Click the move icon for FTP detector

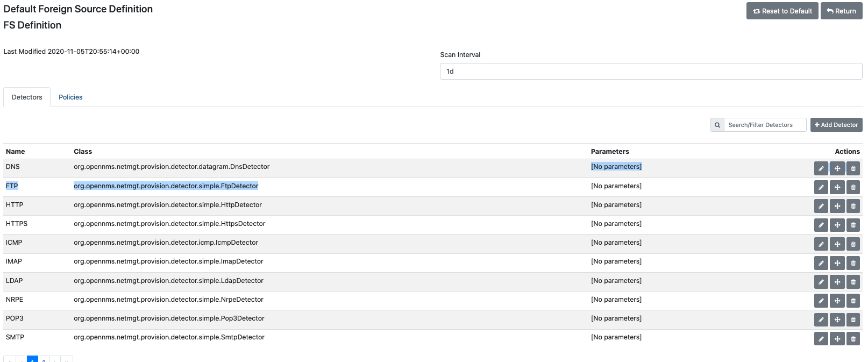(x=837, y=187)
